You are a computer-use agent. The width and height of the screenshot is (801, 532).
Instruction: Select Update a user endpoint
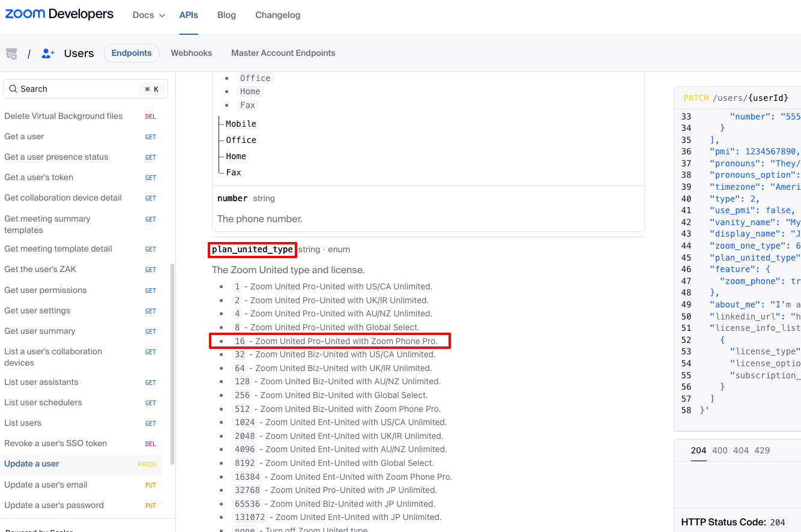click(80, 464)
